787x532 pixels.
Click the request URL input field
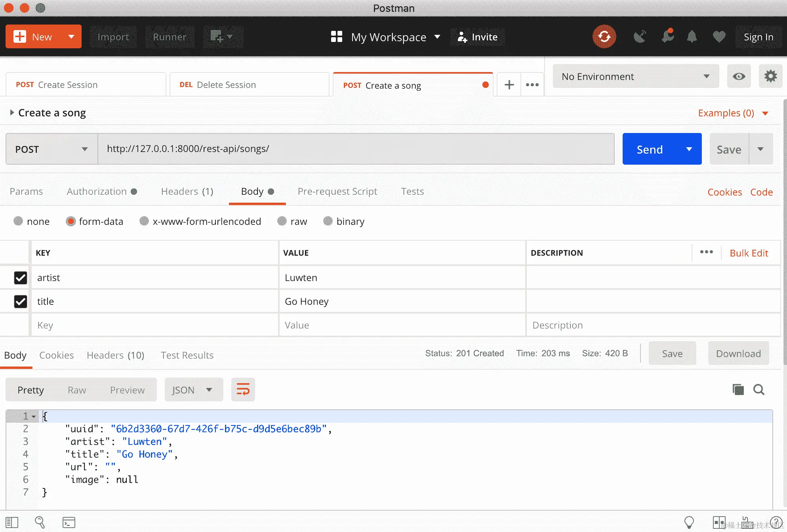click(x=356, y=149)
